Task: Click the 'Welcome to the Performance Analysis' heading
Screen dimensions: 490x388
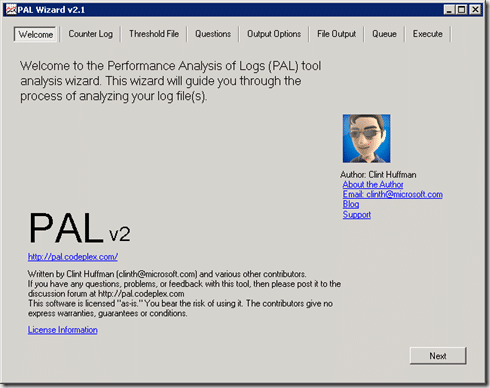Action: pos(171,81)
